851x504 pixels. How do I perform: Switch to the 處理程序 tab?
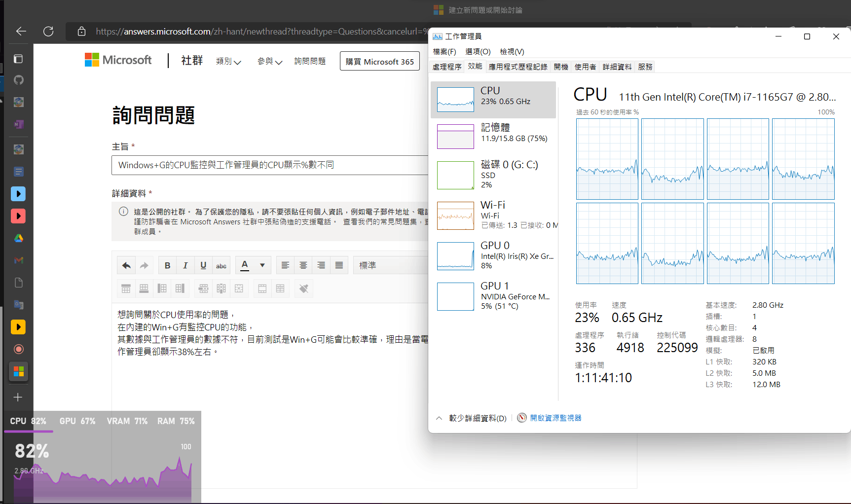coord(447,67)
